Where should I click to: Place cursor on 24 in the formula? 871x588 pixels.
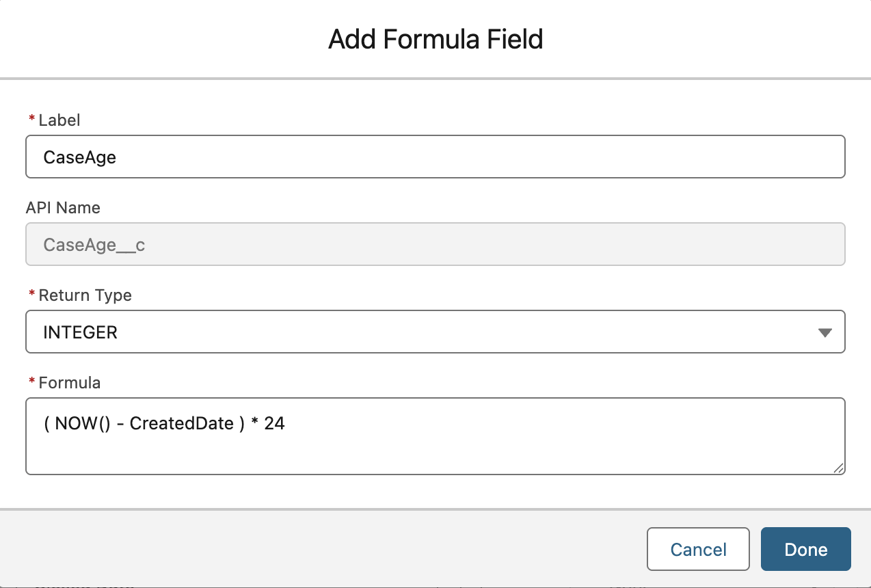274,424
